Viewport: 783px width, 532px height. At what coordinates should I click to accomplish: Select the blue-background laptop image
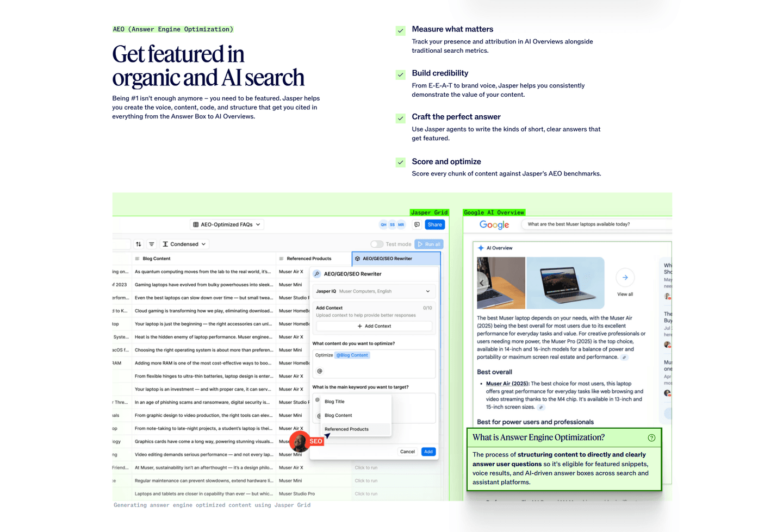[x=565, y=283]
